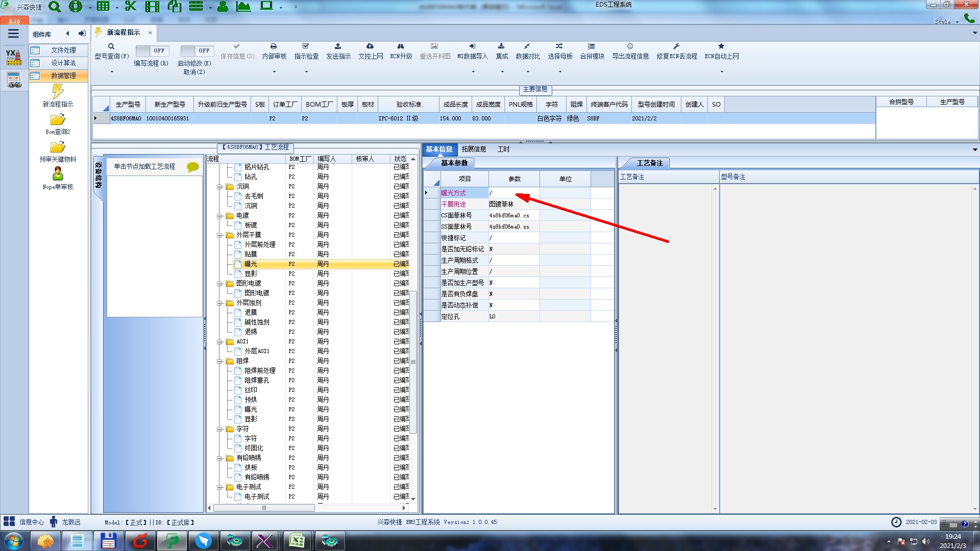Toggle the 启动修改 OFF switch
This screenshot has width=980, height=551.
(x=197, y=51)
